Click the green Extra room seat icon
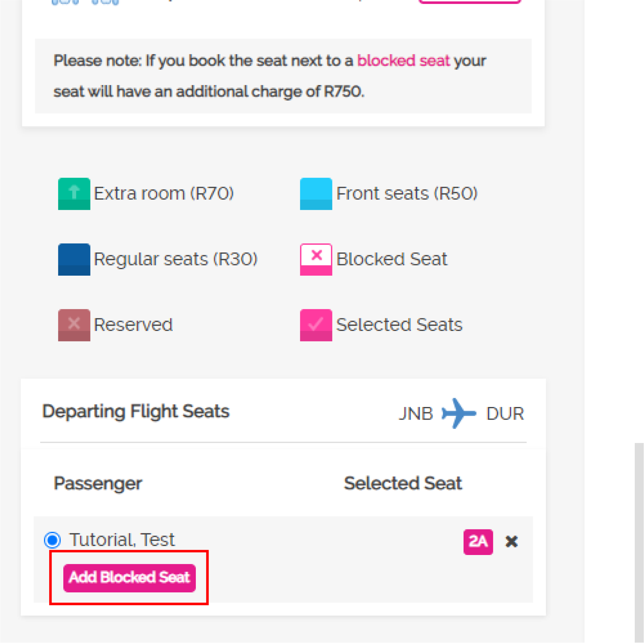This screenshot has height=644, width=644. coord(74,194)
